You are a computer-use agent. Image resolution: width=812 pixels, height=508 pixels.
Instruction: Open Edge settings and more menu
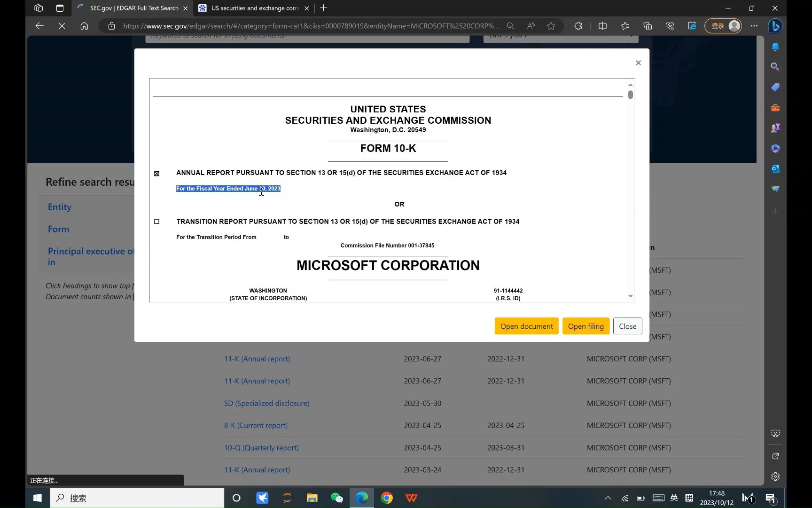(754, 26)
